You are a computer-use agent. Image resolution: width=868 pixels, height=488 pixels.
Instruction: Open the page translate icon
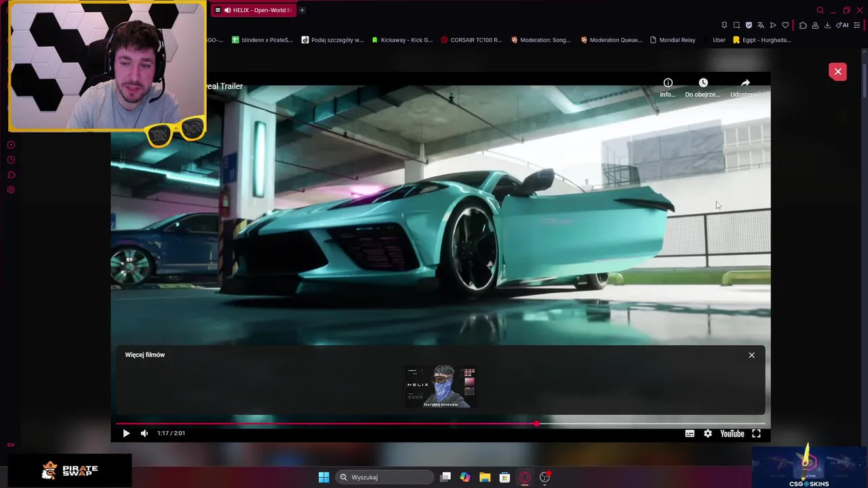(x=761, y=25)
